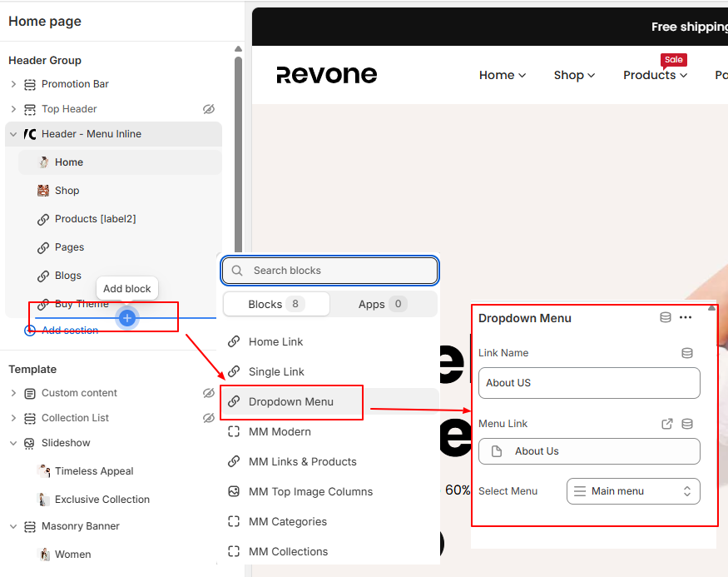The height and width of the screenshot is (577, 728).
Task: Toggle visibility of Top Header section
Action: 209,109
